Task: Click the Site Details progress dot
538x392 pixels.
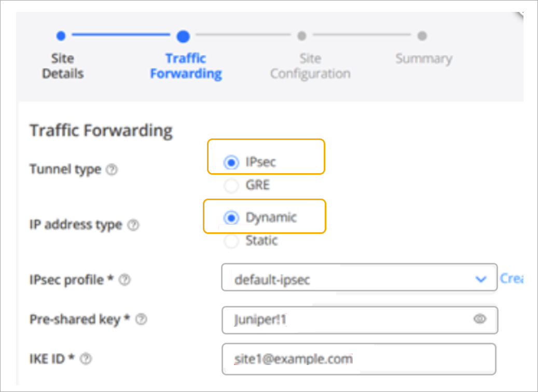Action: click(x=61, y=36)
